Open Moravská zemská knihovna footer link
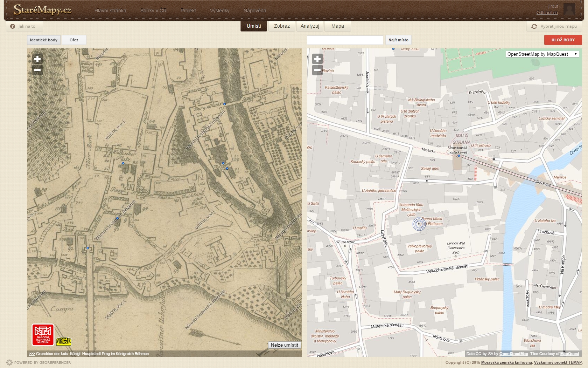588x368 pixels. (506, 362)
